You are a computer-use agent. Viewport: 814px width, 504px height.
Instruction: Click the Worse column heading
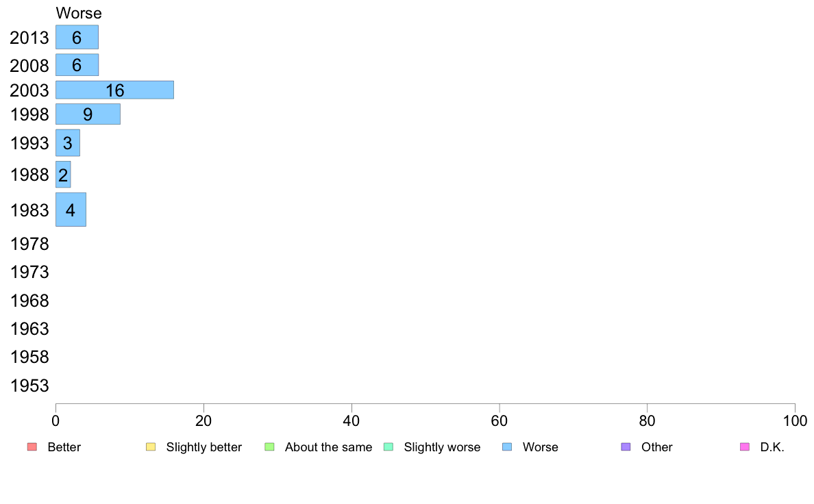tap(79, 13)
